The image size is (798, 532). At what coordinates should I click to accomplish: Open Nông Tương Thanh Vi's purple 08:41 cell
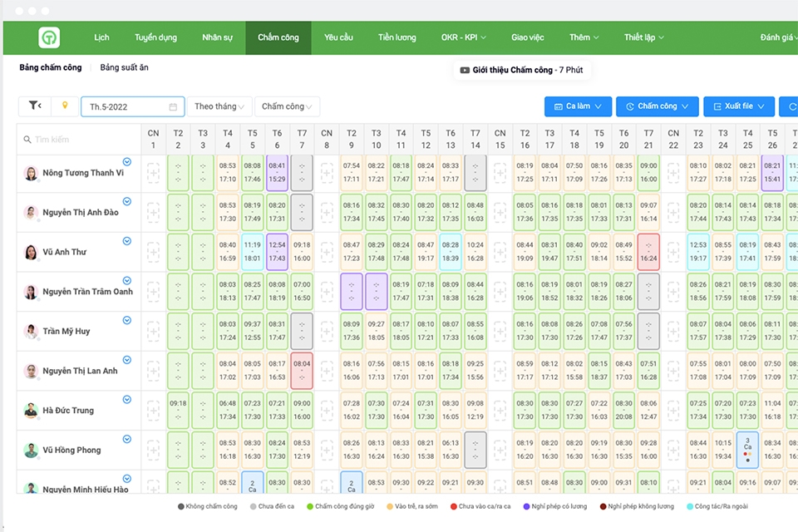tap(278, 173)
